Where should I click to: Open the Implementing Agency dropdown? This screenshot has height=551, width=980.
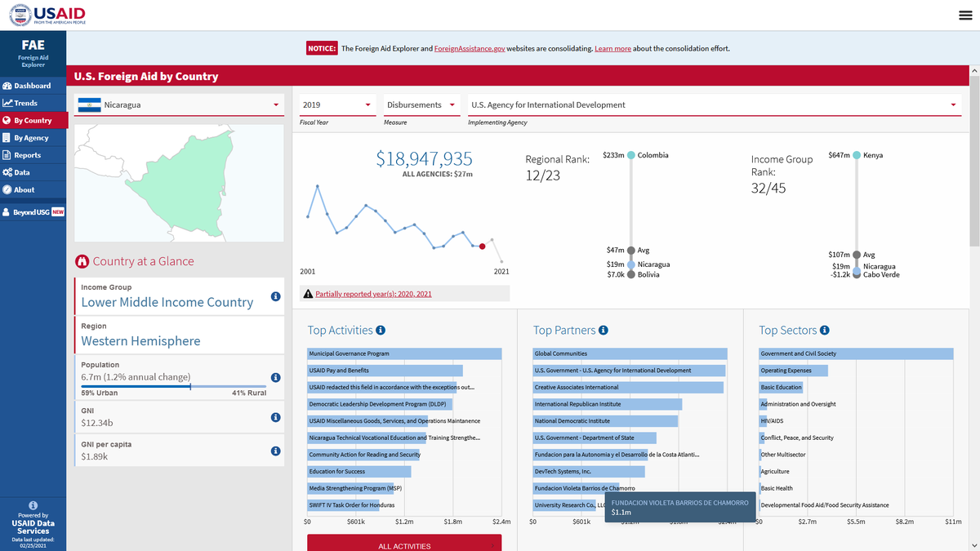point(714,105)
